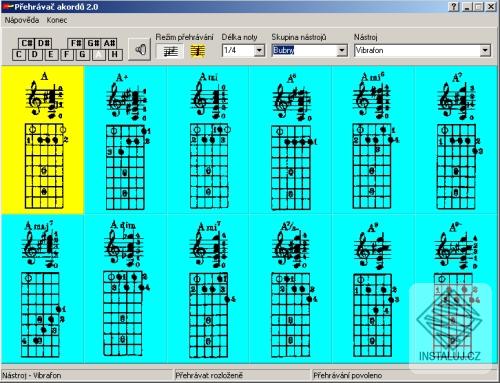500x383 pixels.
Task: Select root note C key
Action: pyautogui.click(x=19, y=54)
